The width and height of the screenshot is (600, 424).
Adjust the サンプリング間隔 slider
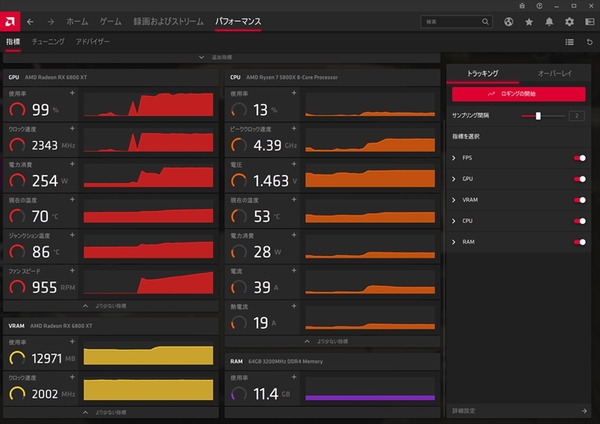(538, 116)
